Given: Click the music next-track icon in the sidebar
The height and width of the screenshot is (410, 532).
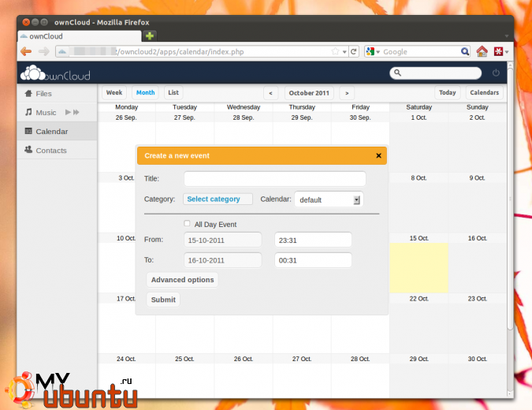Looking at the screenshot, I should [x=76, y=112].
